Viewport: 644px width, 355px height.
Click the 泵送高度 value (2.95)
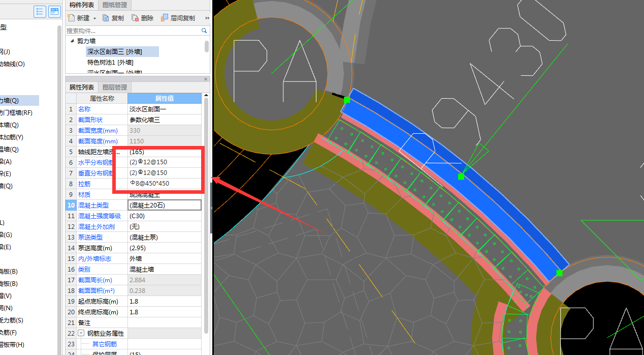pos(164,248)
